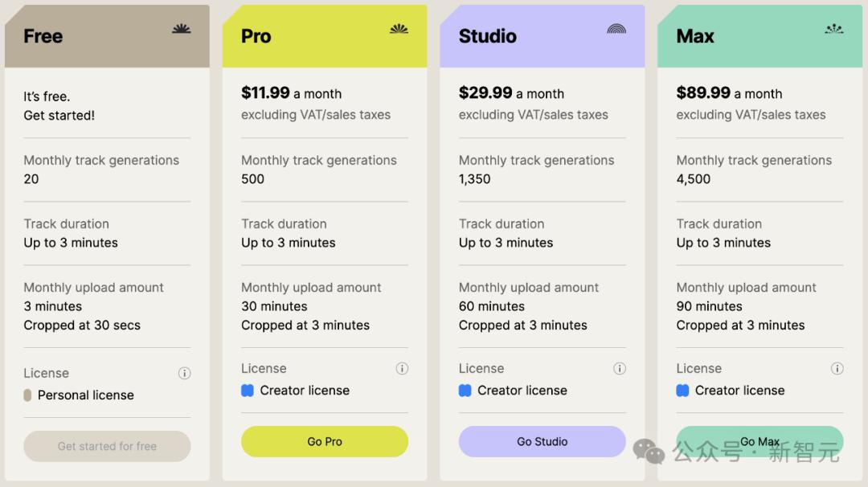Click the Free plan sunburst icon
Viewport: 868px width, 487px height.
[182, 29]
